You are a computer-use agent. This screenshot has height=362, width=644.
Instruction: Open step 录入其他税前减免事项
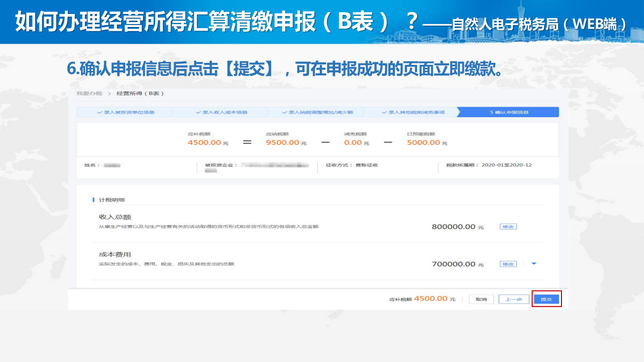413,112
